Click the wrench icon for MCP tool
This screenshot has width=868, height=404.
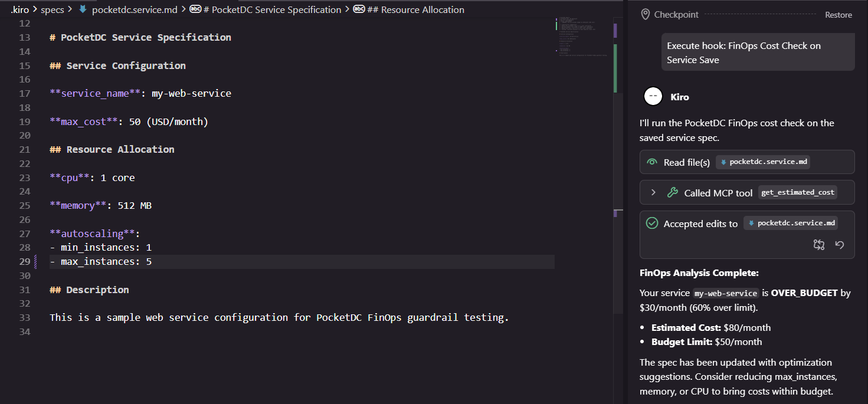coord(672,192)
